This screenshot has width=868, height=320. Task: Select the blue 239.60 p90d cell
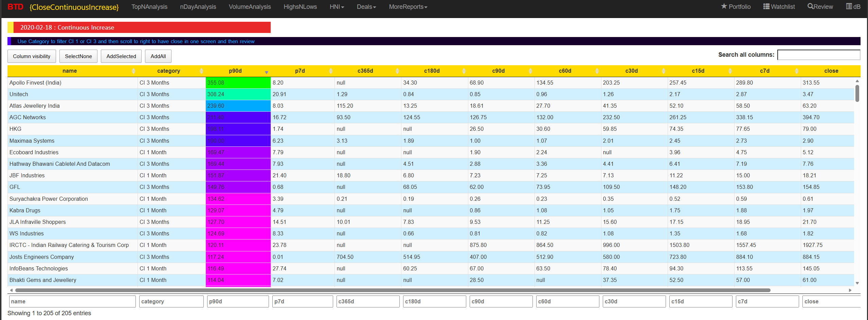pos(238,106)
